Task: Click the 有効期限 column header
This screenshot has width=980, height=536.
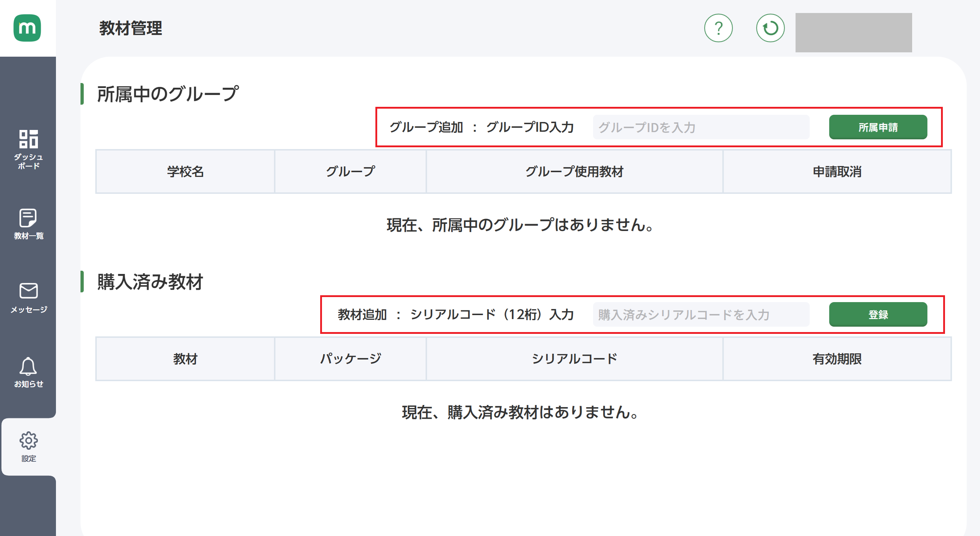Action: (837, 359)
